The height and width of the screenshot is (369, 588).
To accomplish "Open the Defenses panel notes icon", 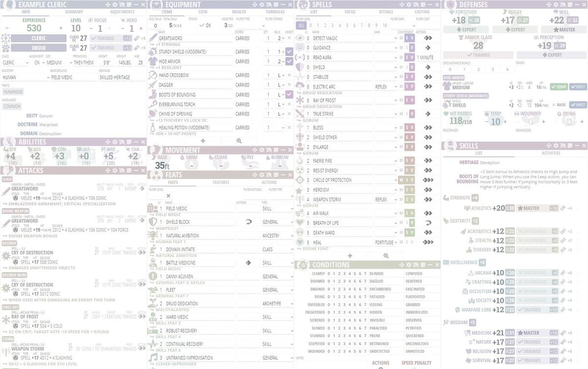I will pyautogui.click(x=570, y=4).
